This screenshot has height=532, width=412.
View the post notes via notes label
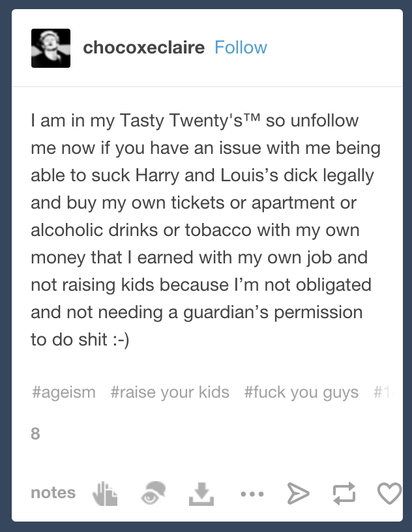pos(53,493)
